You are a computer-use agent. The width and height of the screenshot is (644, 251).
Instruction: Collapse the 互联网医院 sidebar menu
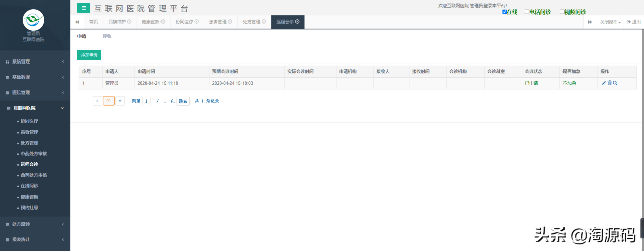point(35,108)
